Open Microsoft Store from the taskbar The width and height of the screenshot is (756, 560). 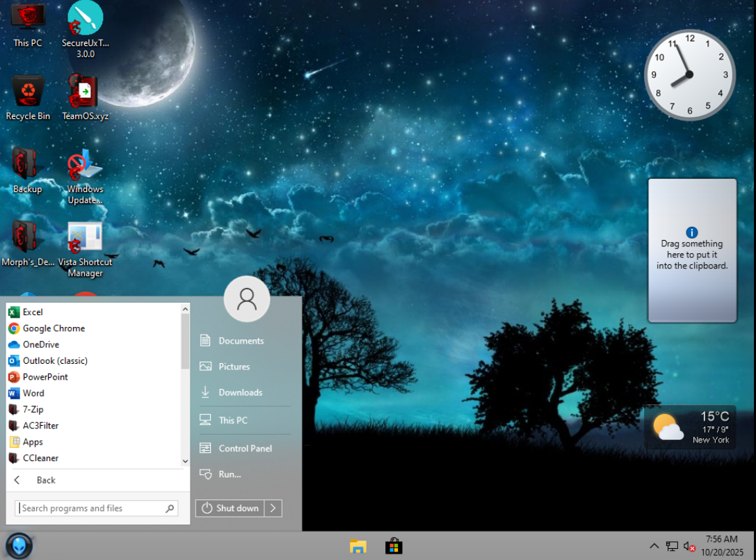pyautogui.click(x=394, y=547)
